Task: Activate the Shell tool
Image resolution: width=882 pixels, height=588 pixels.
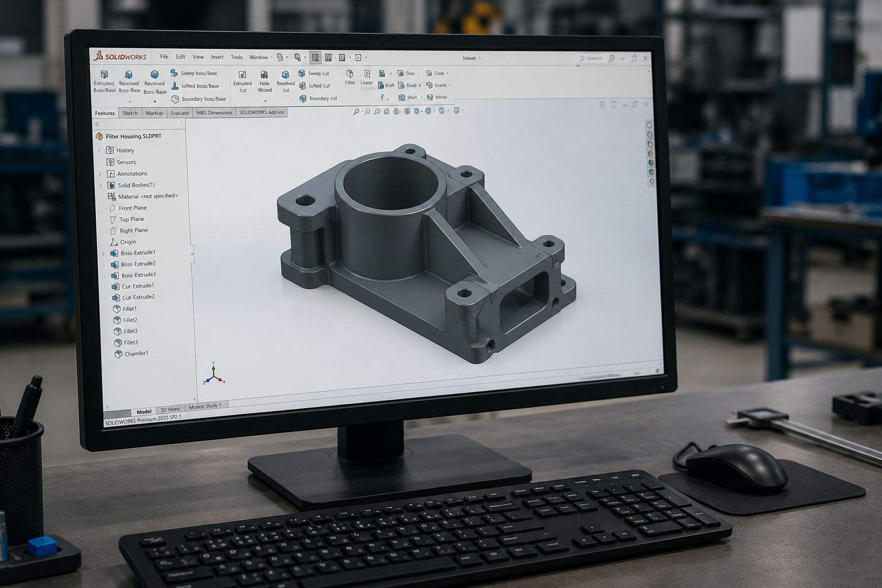Action: coord(408,97)
